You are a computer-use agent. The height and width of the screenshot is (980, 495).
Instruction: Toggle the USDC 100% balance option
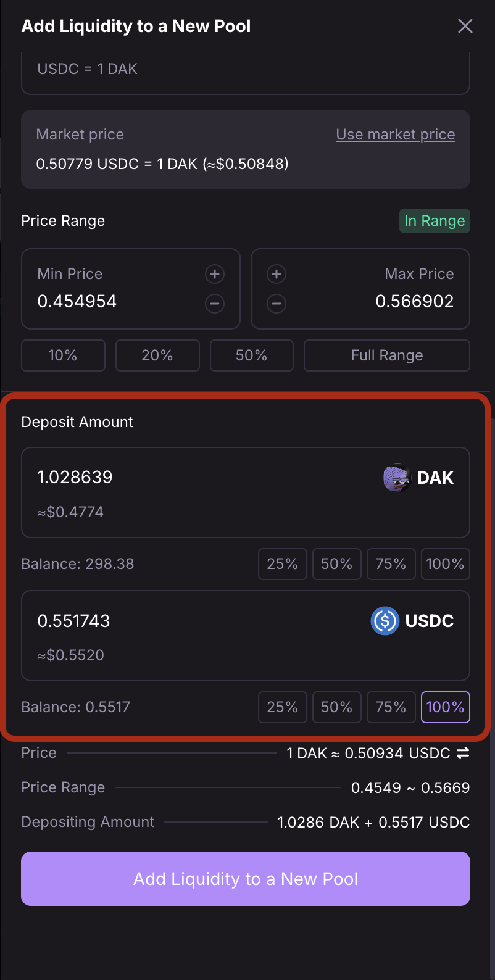(x=444, y=707)
